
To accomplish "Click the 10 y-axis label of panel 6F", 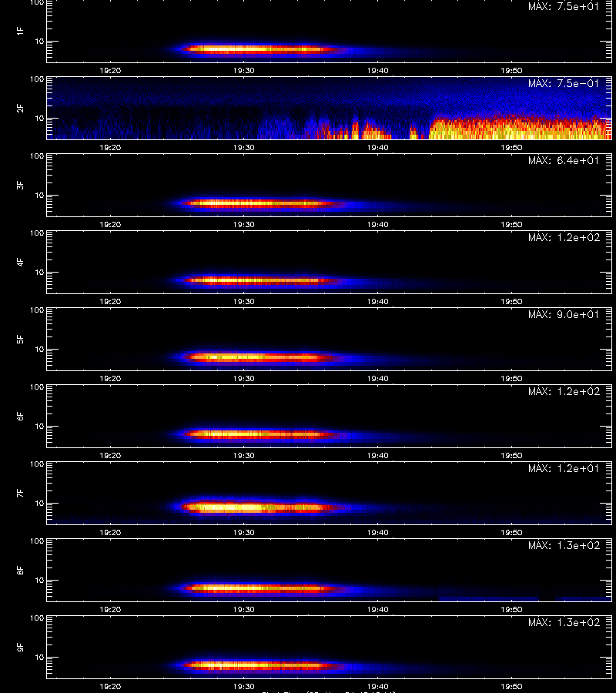I will (x=39, y=426).
